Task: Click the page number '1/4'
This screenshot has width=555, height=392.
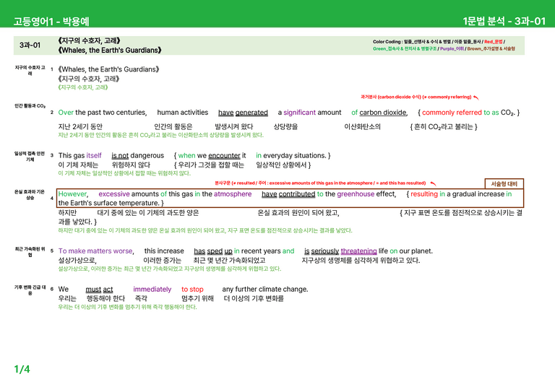Action: pyautogui.click(x=22, y=369)
